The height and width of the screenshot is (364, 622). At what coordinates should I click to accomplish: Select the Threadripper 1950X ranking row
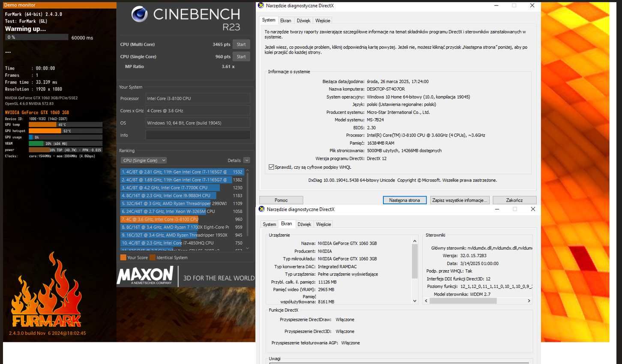(x=182, y=235)
